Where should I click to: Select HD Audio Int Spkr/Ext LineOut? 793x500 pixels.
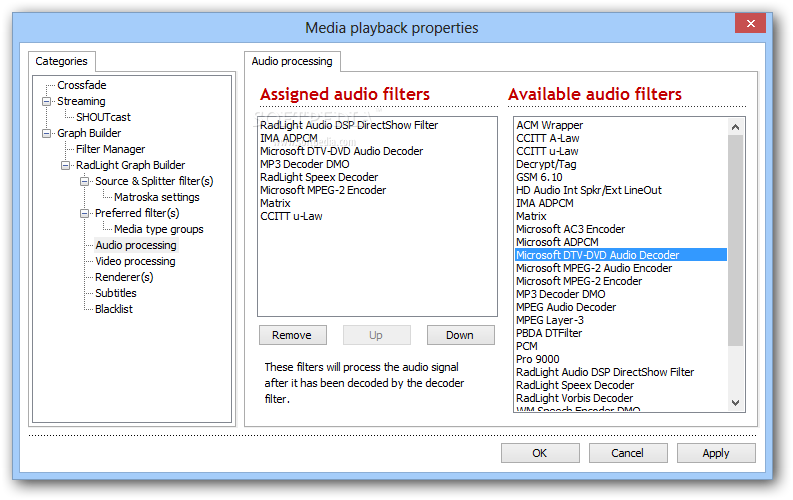(621, 191)
